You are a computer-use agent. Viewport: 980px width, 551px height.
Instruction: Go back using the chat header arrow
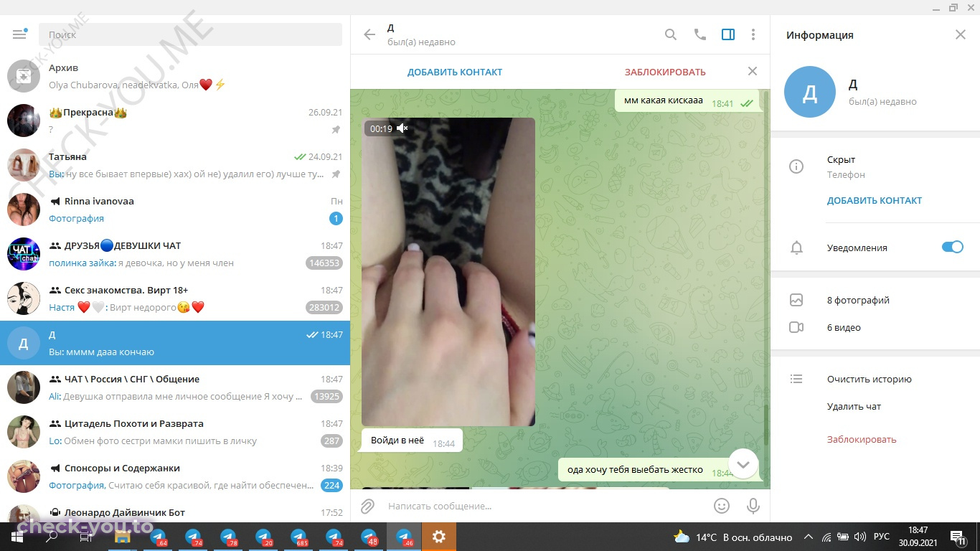coord(369,34)
